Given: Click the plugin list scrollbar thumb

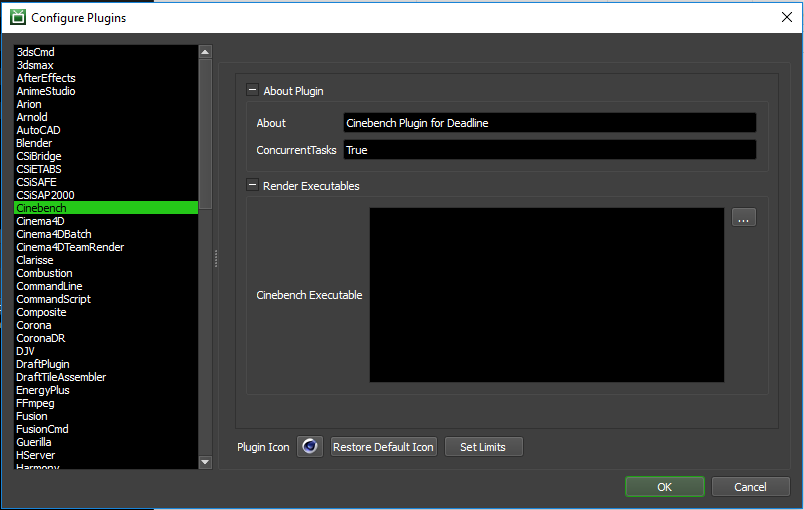Looking at the screenshot, I should tap(205, 134).
